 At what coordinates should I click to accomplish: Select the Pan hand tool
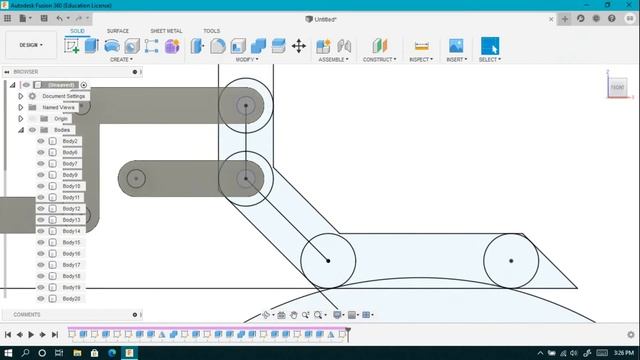click(x=293, y=315)
